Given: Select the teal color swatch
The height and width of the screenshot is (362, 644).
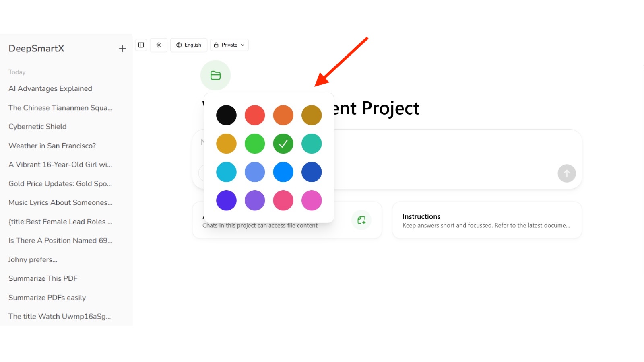Looking at the screenshot, I should [312, 144].
